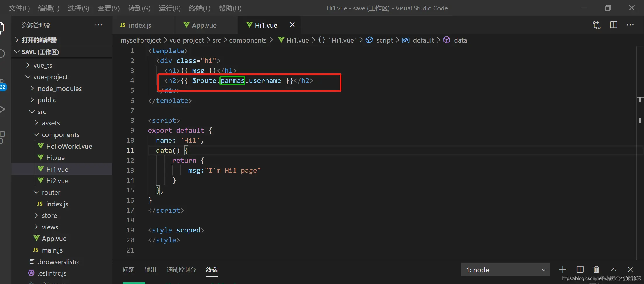Click 'src' in the breadcrumb path
644x284 pixels.
(217, 40)
